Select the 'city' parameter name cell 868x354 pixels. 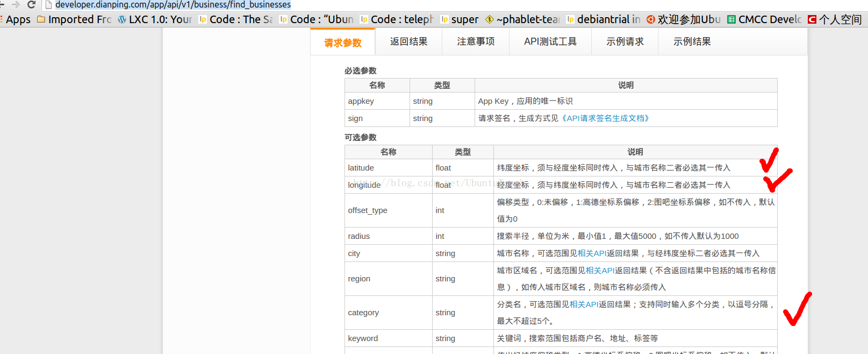[389, 253]
